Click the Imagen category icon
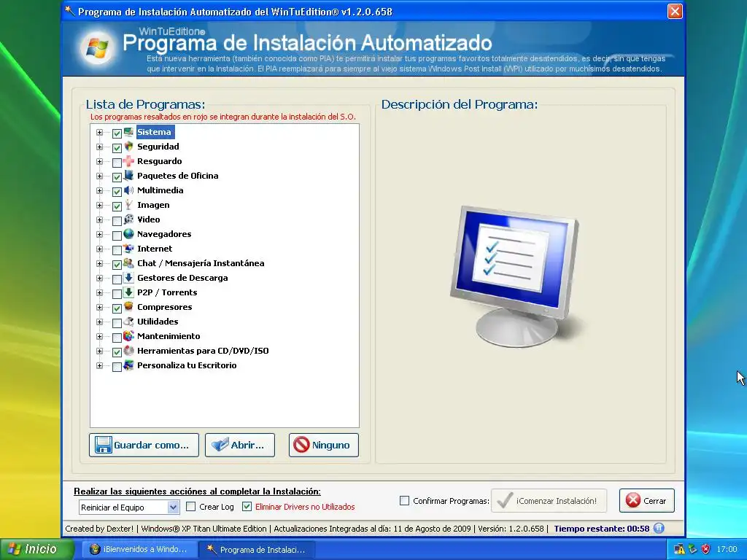The height and width of the screenshot is (560, 747). click(128, 205)
